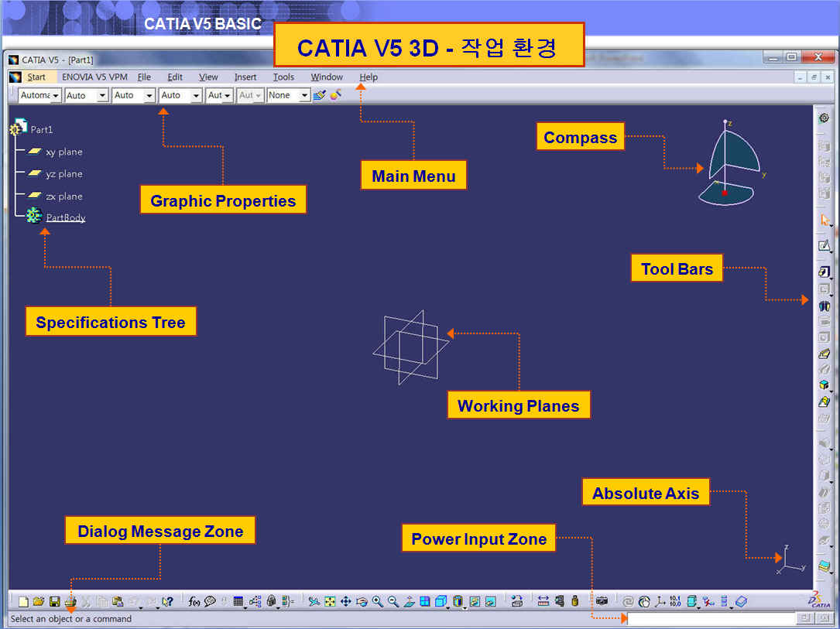Click the Zoom In magnifier icon

378,601
